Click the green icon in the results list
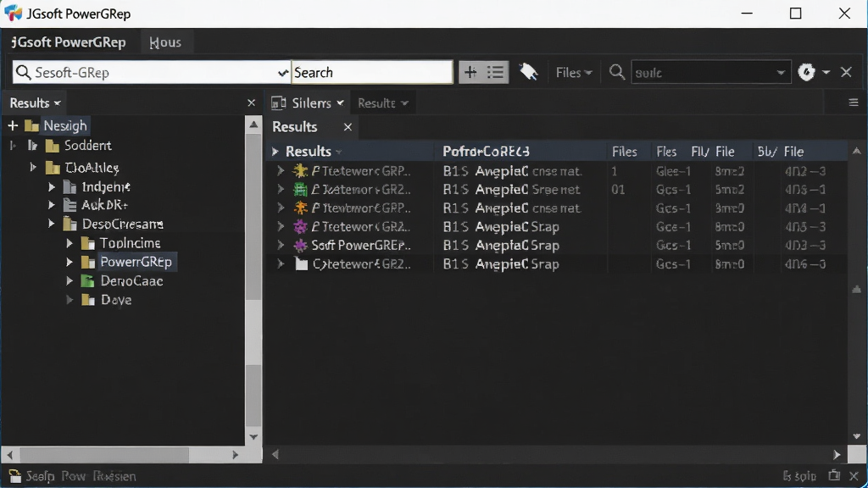The image size is (868, 488). 300,190
